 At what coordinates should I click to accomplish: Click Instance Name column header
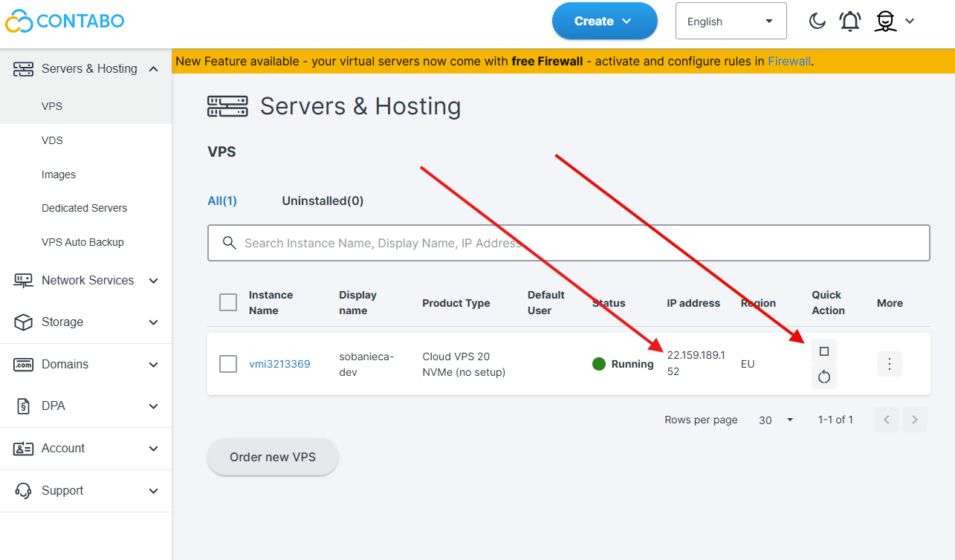point(271,302)
